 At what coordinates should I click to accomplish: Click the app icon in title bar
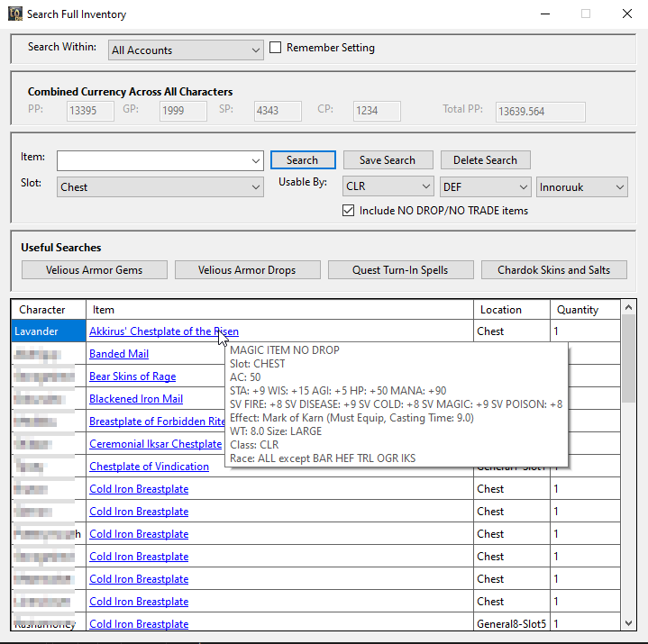(x=14, y=14)
